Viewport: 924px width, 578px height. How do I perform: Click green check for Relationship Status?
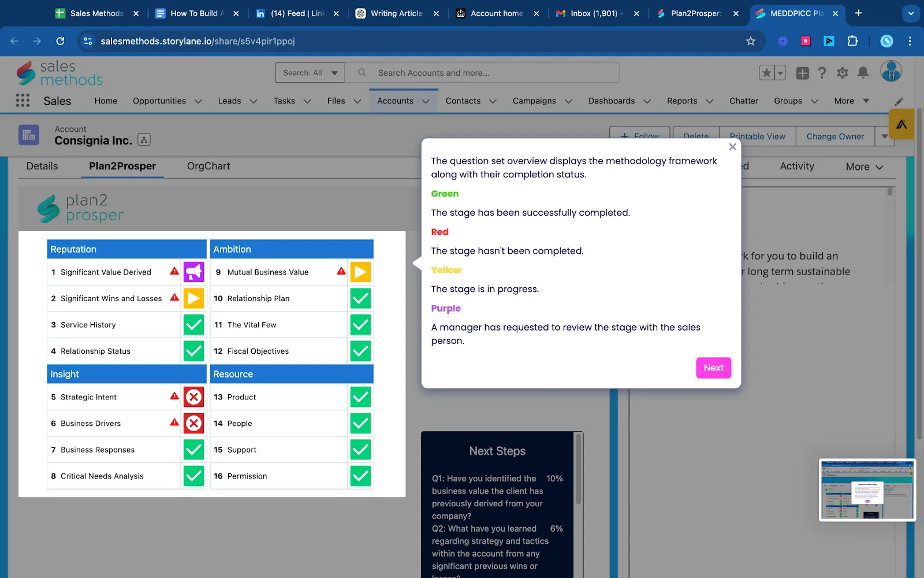point(194,351)
